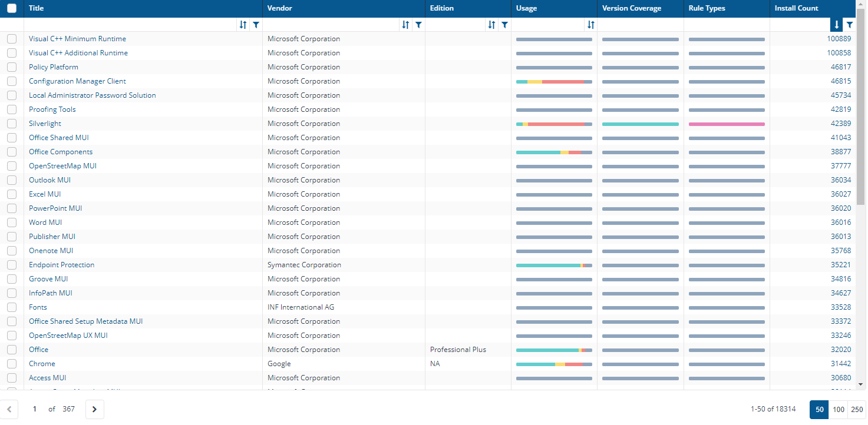Open the Title column filter
The image size is (868, 425).
tap(256, 25)
